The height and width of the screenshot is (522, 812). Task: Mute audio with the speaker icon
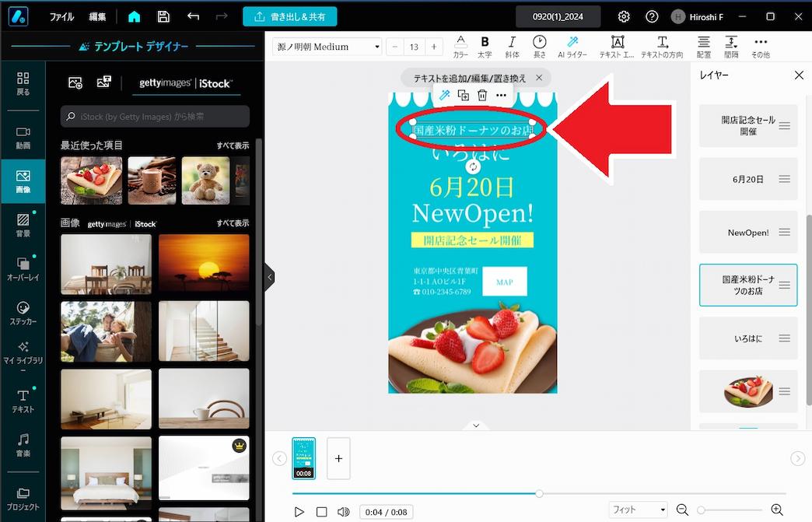[x=343, y=511]
